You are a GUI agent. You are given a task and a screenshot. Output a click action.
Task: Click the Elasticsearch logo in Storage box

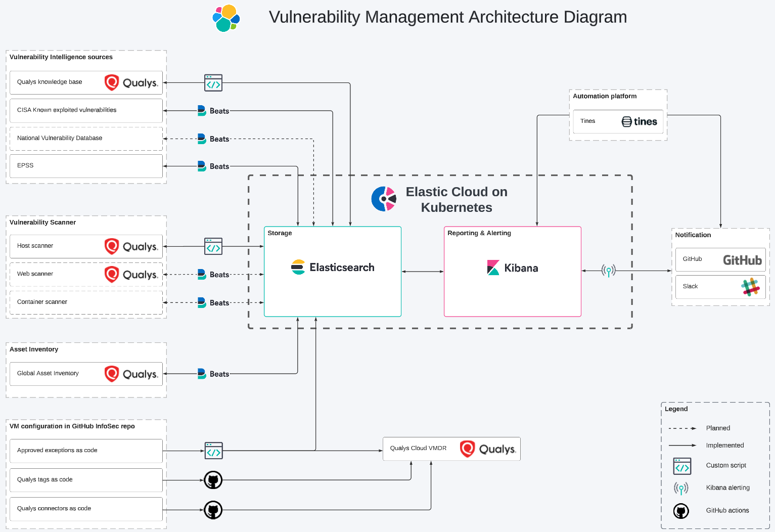(333, 267)
